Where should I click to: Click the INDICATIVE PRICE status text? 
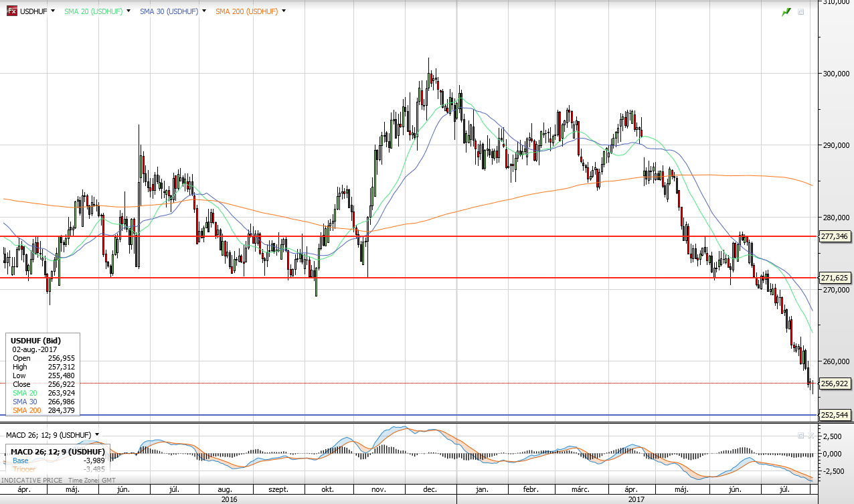tap(32, 481)
